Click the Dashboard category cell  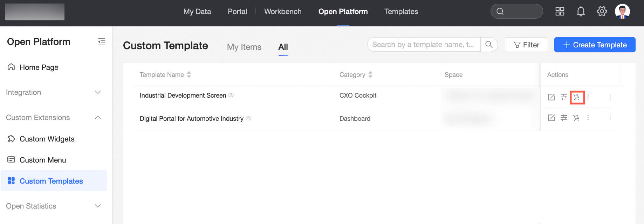355,119
